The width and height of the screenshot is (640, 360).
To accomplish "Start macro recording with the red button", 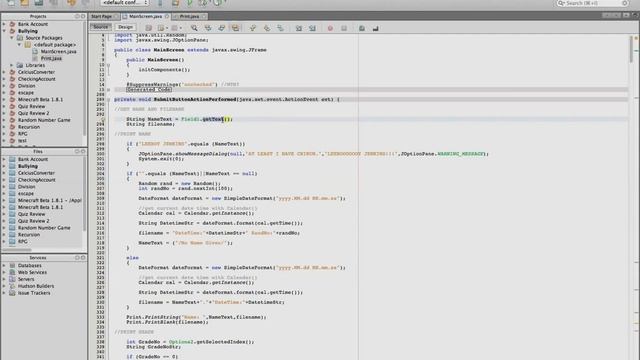I will (330, 28).
